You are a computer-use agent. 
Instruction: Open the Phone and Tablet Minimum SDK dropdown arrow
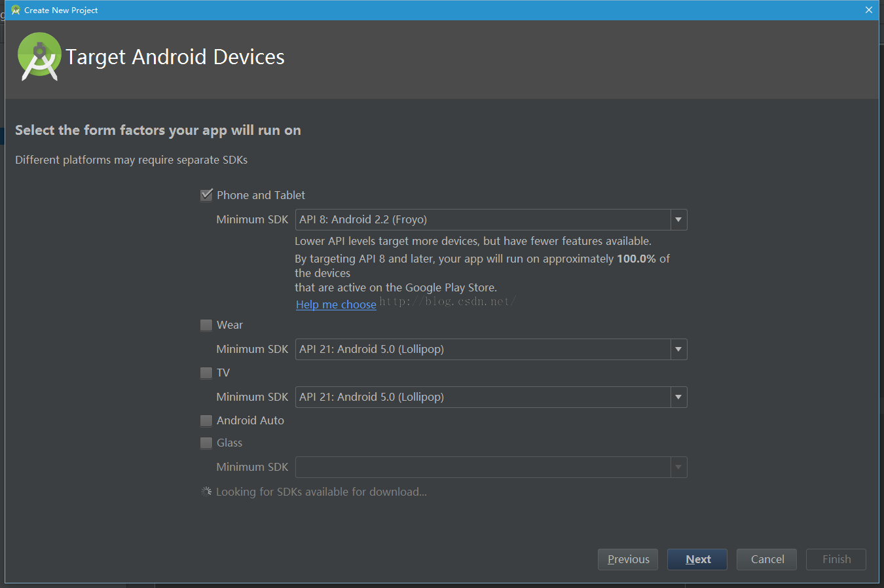[x=678, y=219]
